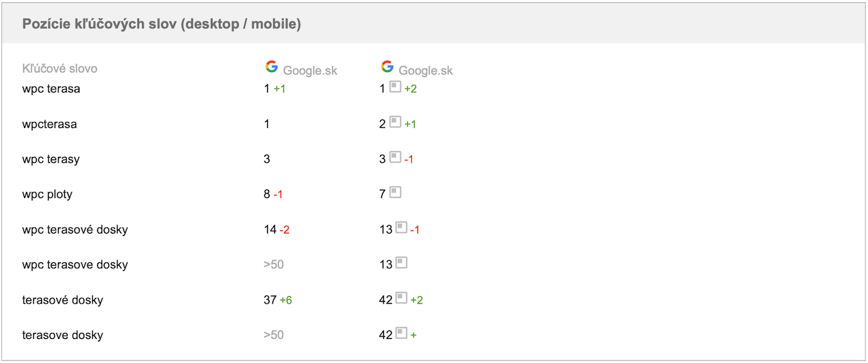
Task: Click the desktop Google logo in column header
Action: coord(271,67)
